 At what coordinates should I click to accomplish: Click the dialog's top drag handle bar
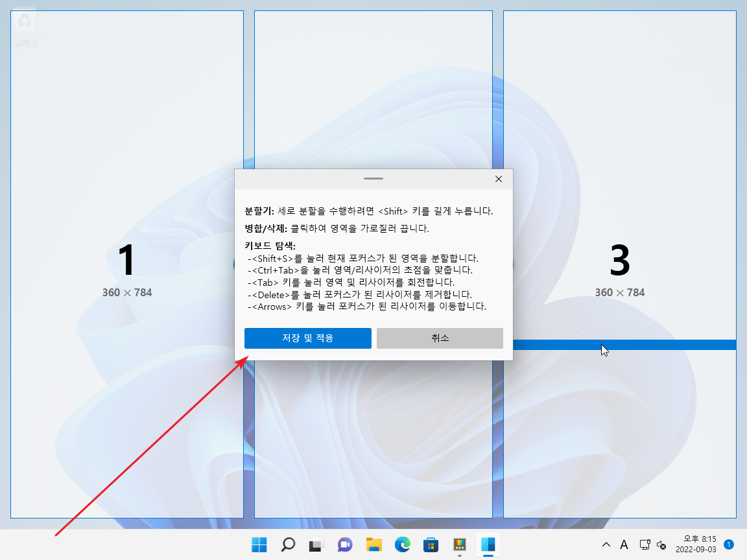373,179
